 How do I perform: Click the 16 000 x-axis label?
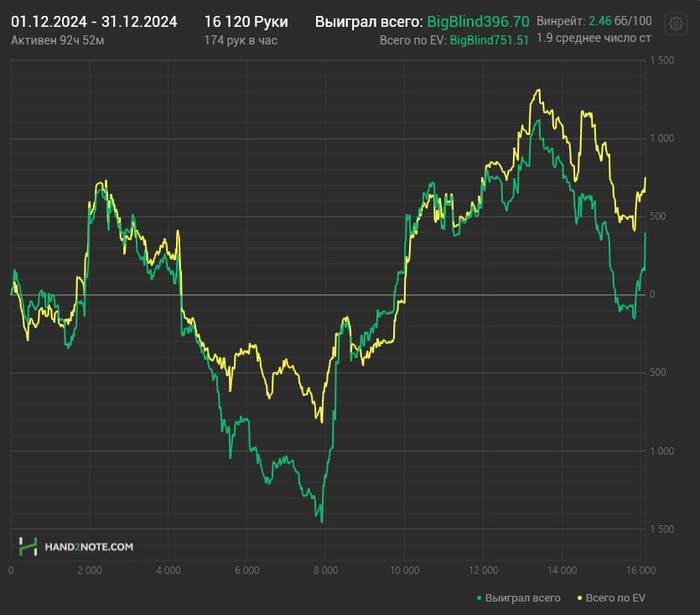pos(641,570)
